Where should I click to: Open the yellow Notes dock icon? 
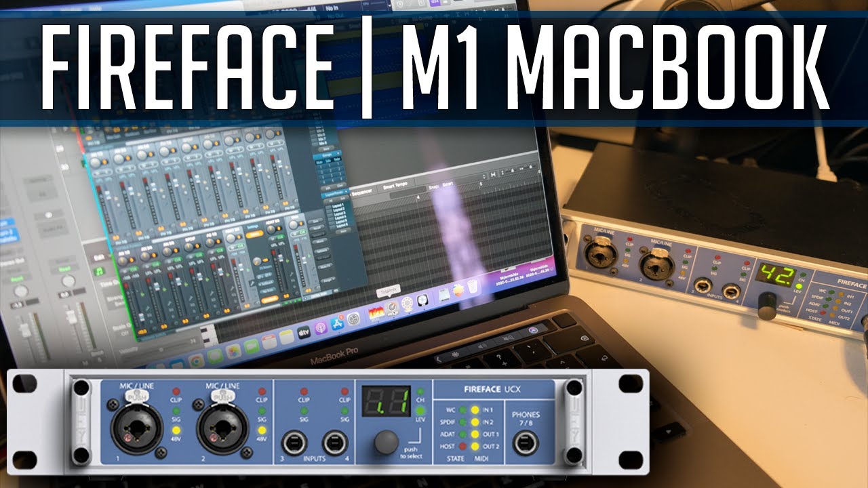point(286,337)
